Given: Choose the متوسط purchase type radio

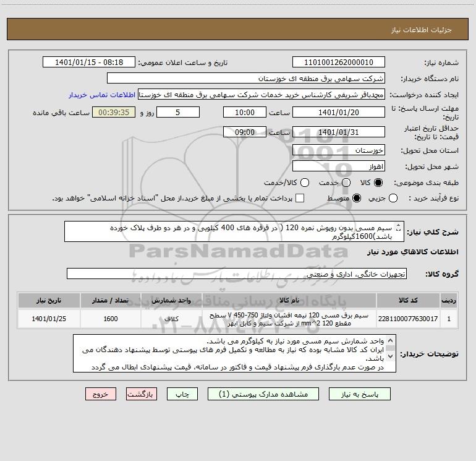Looking at the screenshot, I should 357,198.
